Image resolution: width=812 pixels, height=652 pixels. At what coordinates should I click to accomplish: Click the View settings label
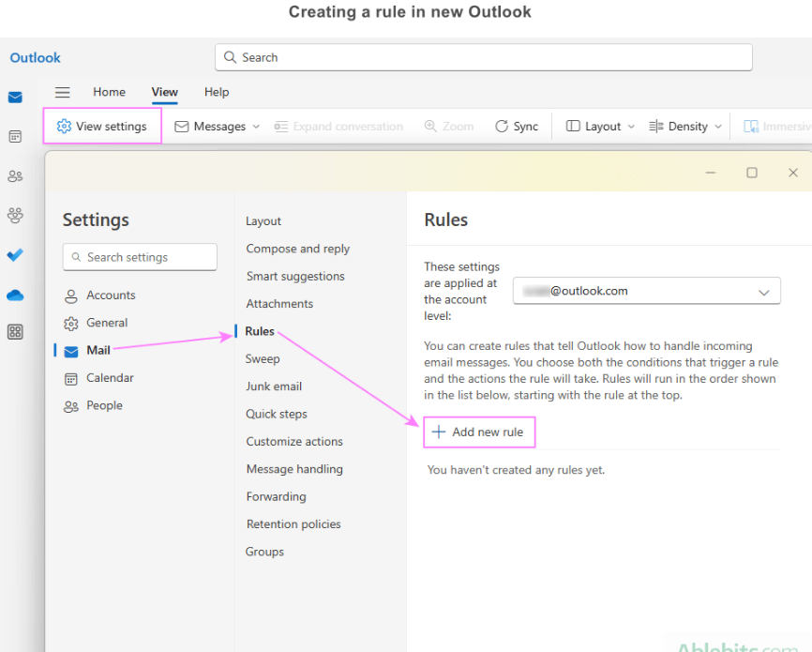(x=112, y=126)
